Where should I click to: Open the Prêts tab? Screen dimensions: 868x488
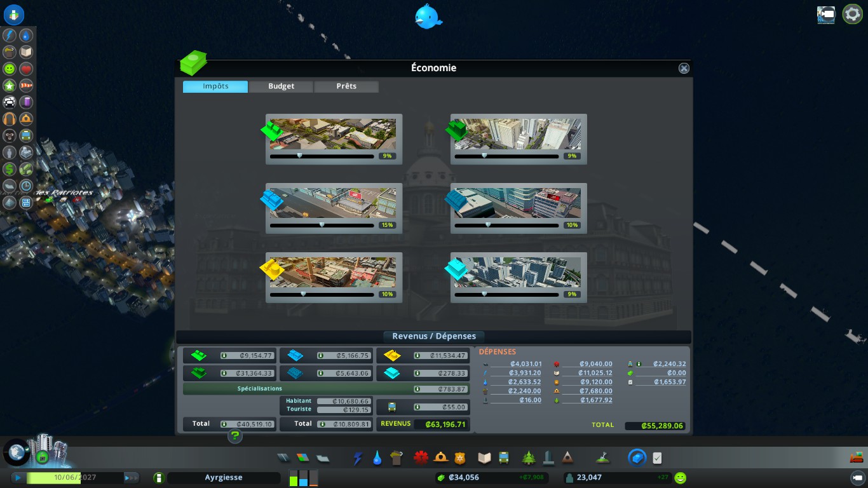346,86
